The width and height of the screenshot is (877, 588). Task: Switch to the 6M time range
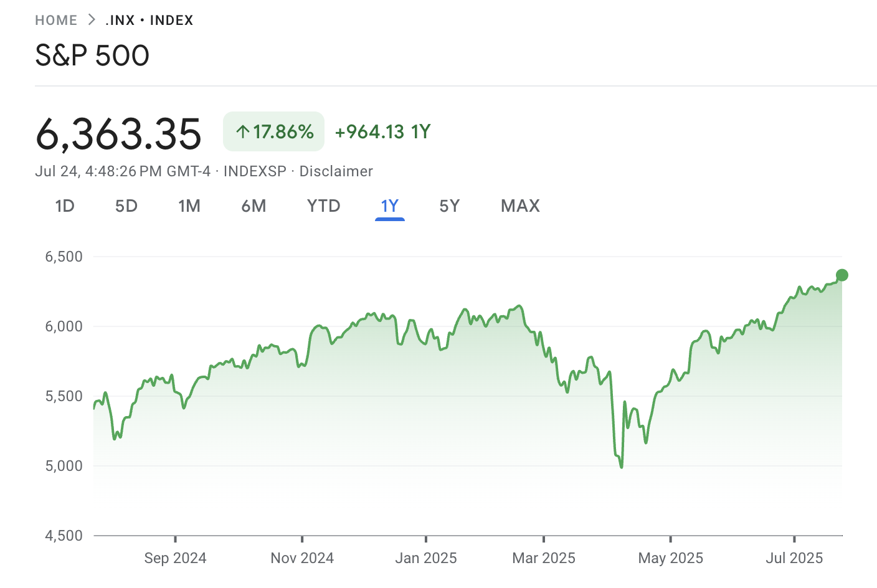point(254,206)
